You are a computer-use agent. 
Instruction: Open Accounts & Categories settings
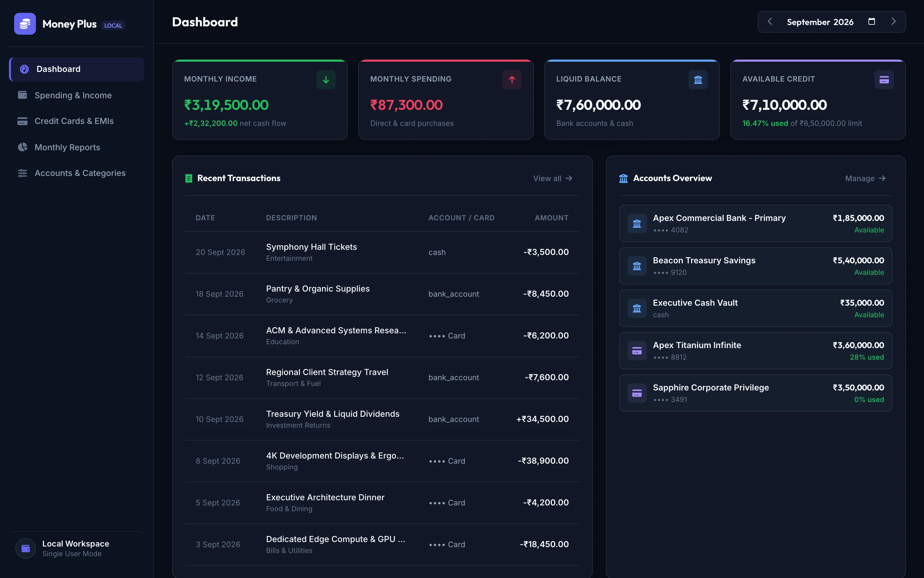coord(77,173)
